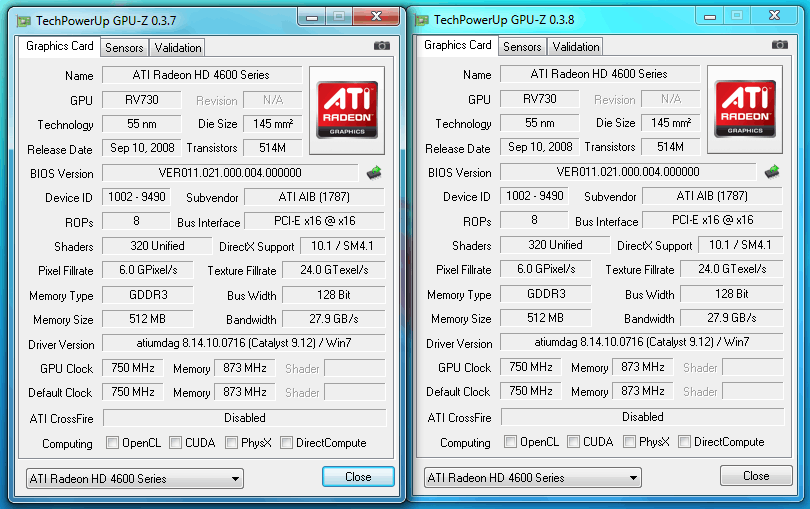Click the Close button in GPU-Z 0.3.7
Image resolution: width=810 pixels, height=509 pixels.
pyautogui.click(x=358, y=476)
